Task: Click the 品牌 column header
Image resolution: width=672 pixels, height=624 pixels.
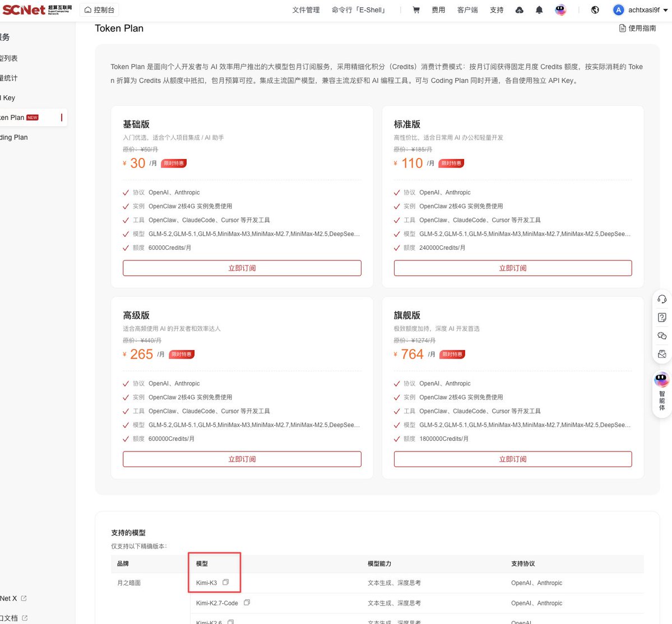Action: pyautogui.click(x=123, y=564)
